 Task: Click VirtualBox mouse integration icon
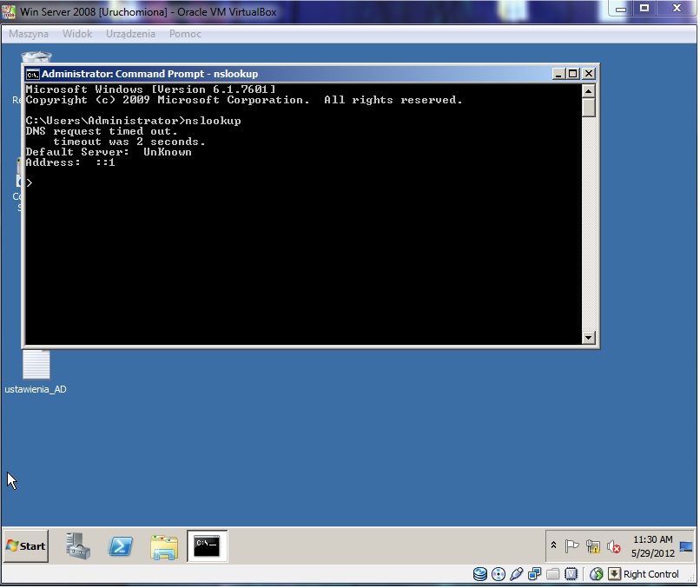(597, 574)
